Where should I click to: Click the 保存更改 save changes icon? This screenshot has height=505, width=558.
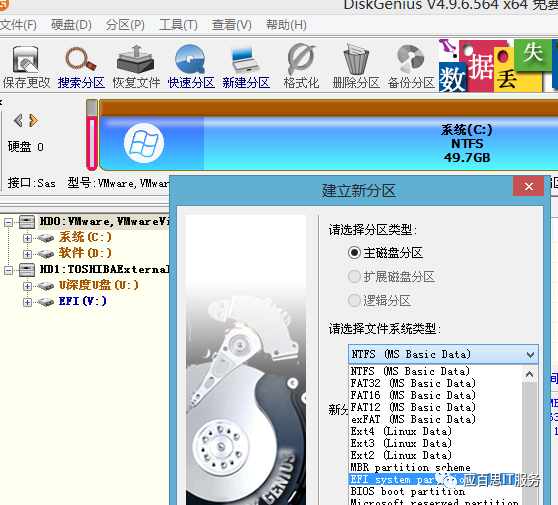pyautogui.click(x=26, y=67)
